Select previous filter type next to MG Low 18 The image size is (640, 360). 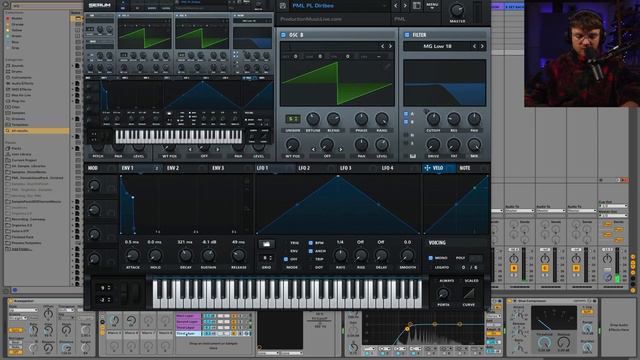pyautogui.click(x=474, y=46)
